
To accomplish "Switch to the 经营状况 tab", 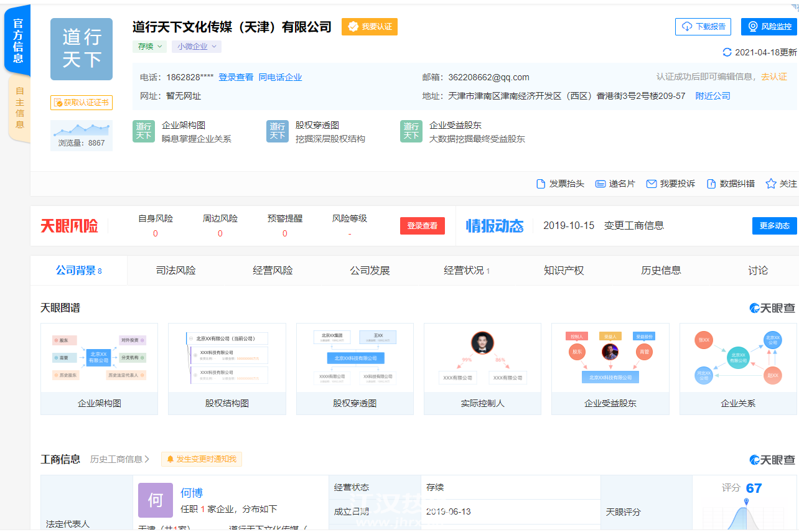I will (467, 271).
